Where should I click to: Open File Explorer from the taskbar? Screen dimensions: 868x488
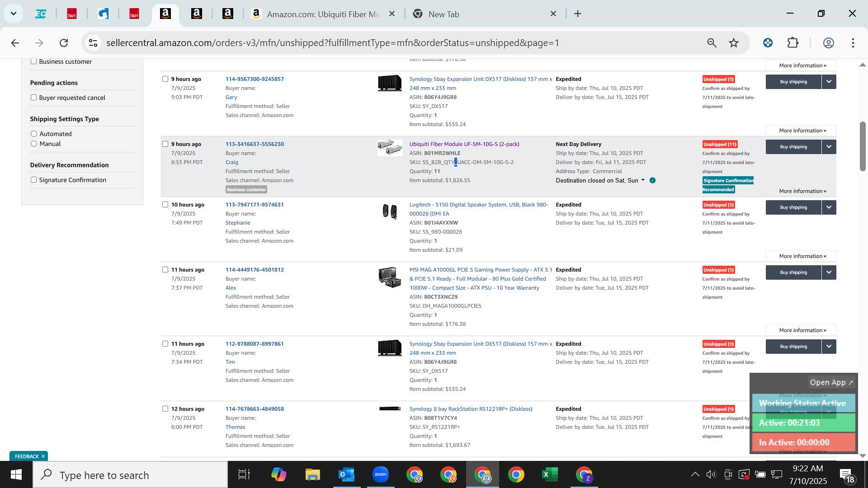(312, 474)
